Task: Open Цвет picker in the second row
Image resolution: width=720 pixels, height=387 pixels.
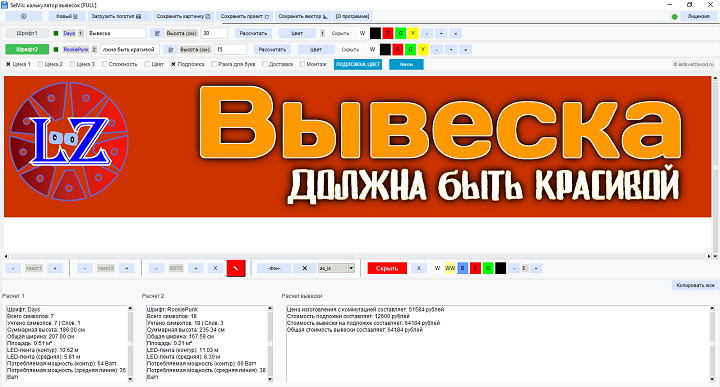Action: click(x=316, y=49)
